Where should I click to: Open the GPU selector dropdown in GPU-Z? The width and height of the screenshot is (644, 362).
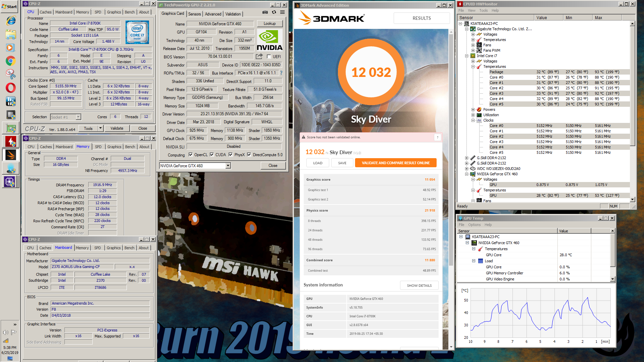pyautogui.click(x=228, y=166)
